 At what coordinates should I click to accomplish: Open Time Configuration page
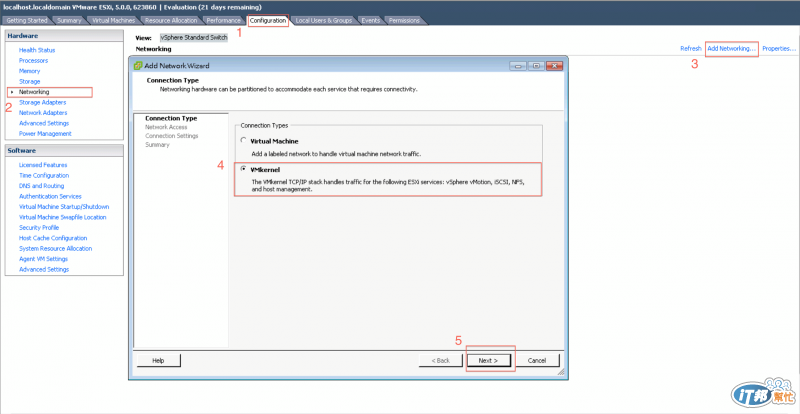44,176
